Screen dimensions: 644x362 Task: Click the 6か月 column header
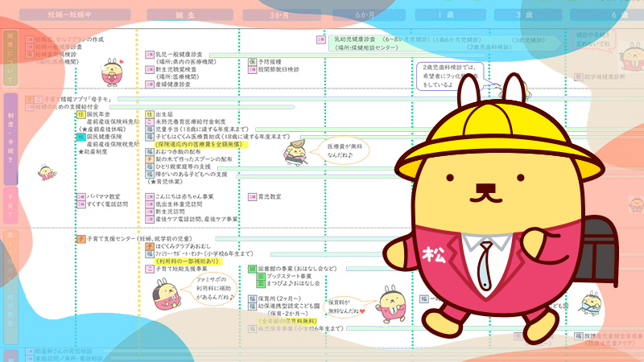369,14
